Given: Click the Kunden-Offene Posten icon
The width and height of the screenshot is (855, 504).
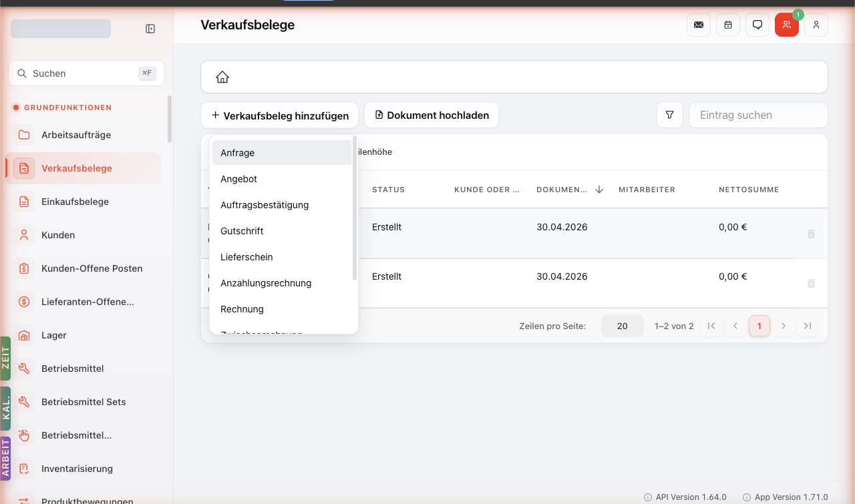Looking at the screenshot, I should [24, 268].
